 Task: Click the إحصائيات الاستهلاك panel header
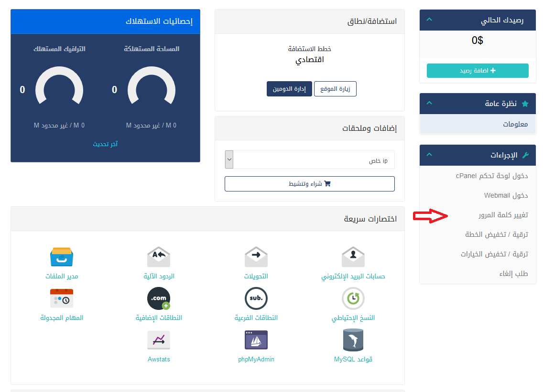click(105, 21)
